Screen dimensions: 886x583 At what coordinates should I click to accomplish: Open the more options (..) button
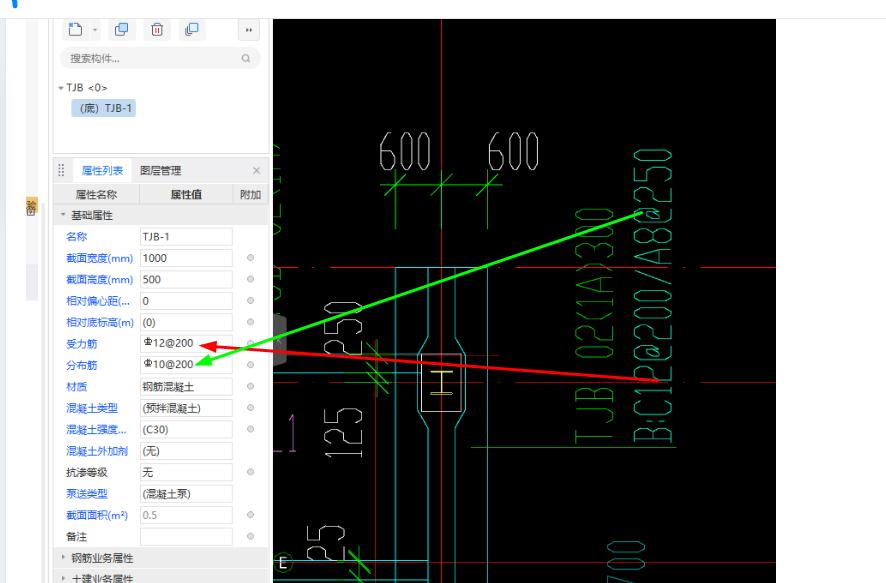[x=249, y=30]
